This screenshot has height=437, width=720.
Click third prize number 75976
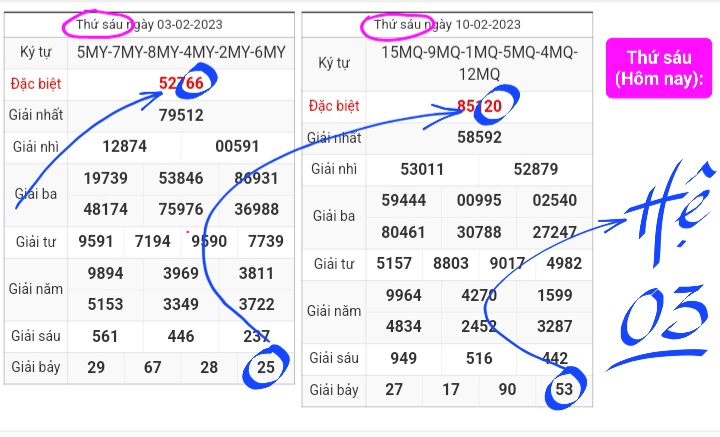[181, 209]
